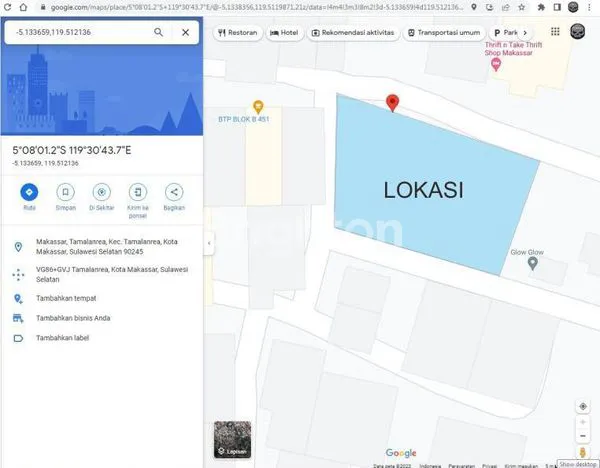Click the browser profile avatar

point(573,7)
